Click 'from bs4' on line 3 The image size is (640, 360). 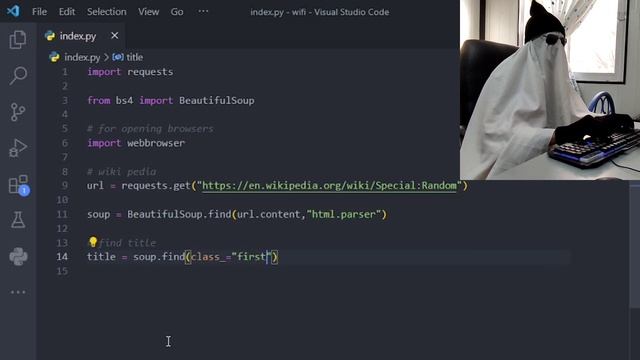pos(110,100)
